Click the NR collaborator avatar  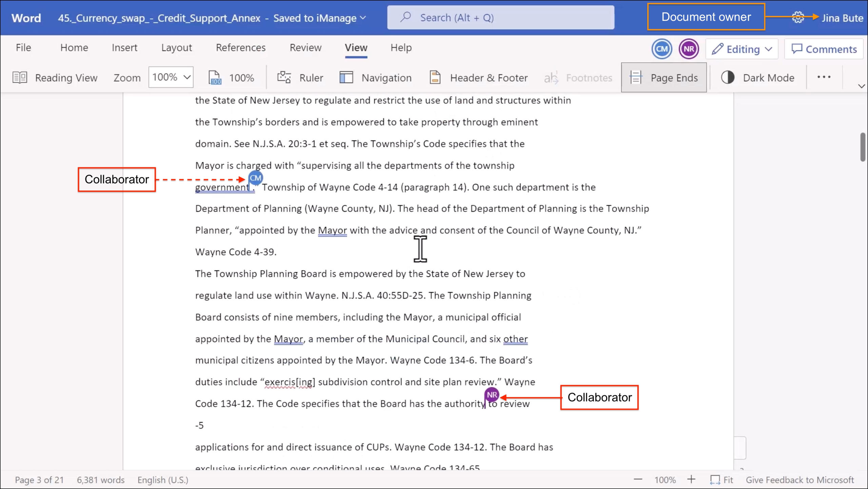click(689, 49)
